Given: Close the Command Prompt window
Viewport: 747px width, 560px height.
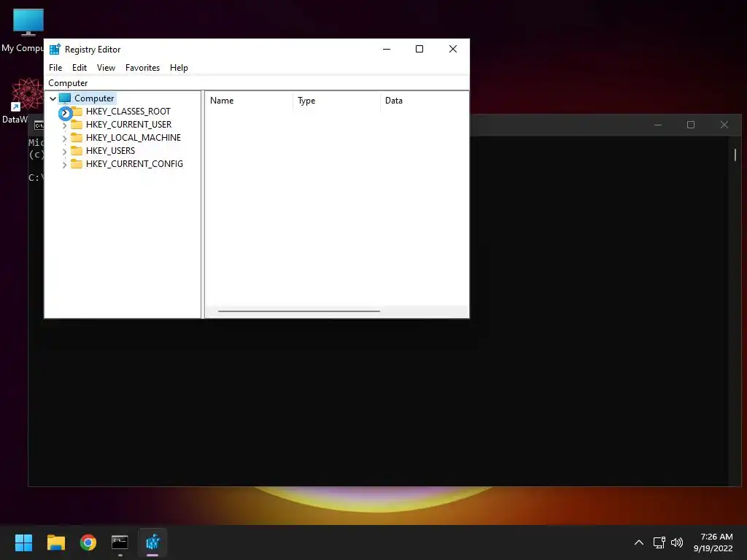Looking at the screenshot, I should point(724,125).
